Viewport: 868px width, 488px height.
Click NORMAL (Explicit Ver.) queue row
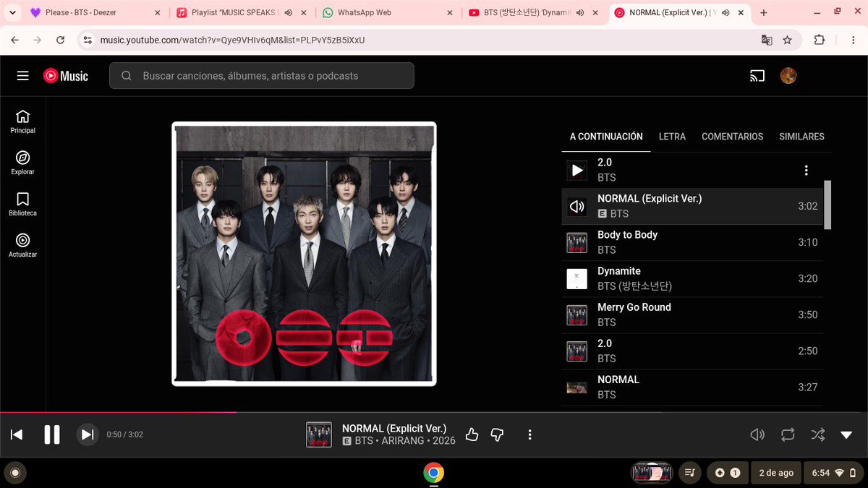[x=692, y=206]
